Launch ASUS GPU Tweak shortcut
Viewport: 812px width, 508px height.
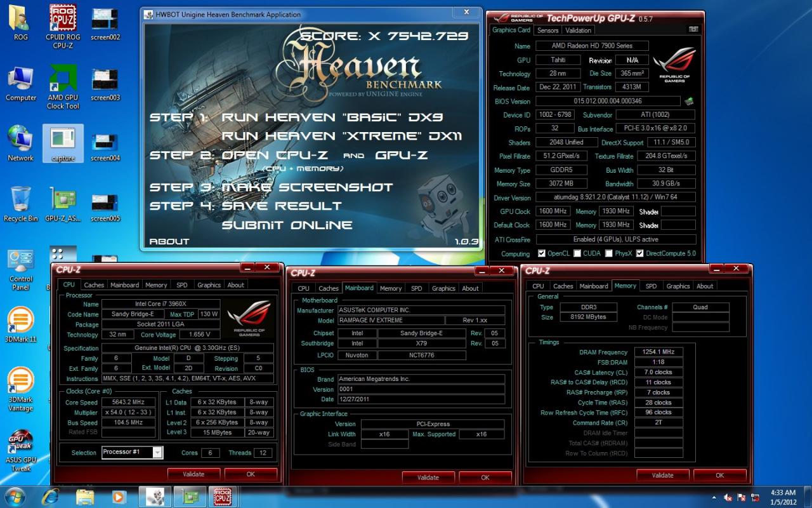click(21, 451)
